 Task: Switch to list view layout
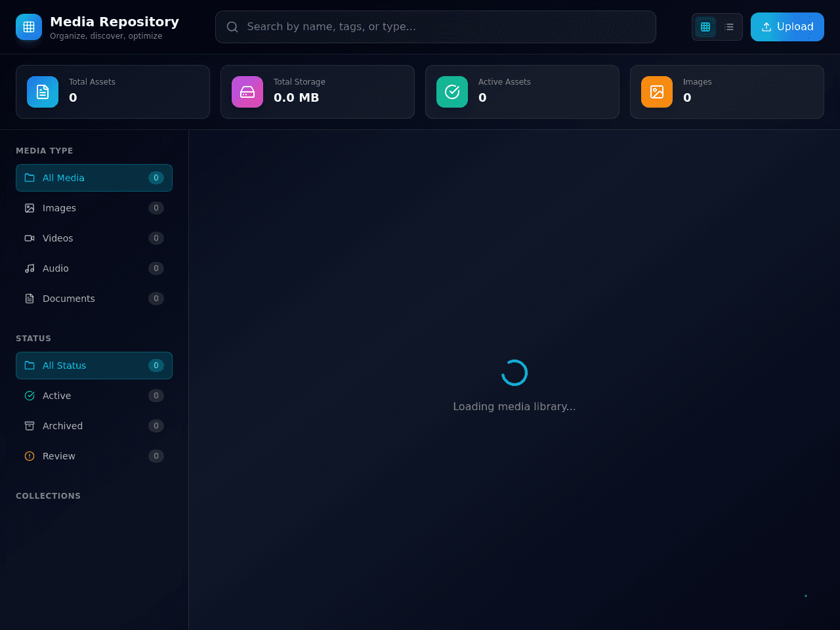(x=729, y=27)
